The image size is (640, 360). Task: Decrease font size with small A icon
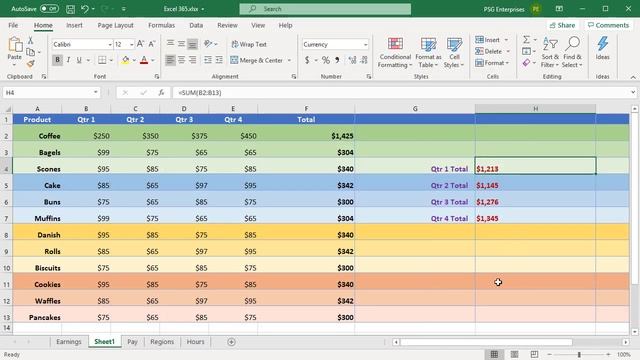(x=151, y=44)
